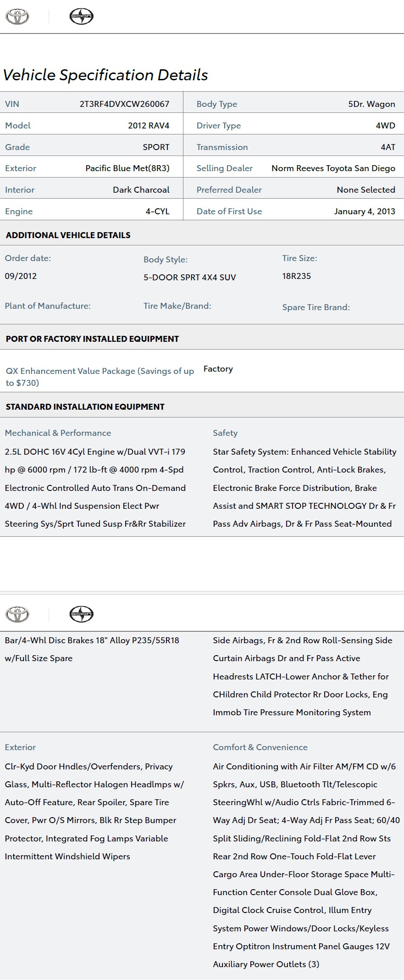Click the 'Preferred Dealer' field label
Viewport: 404px width, 980px height.
coord(229,190)
